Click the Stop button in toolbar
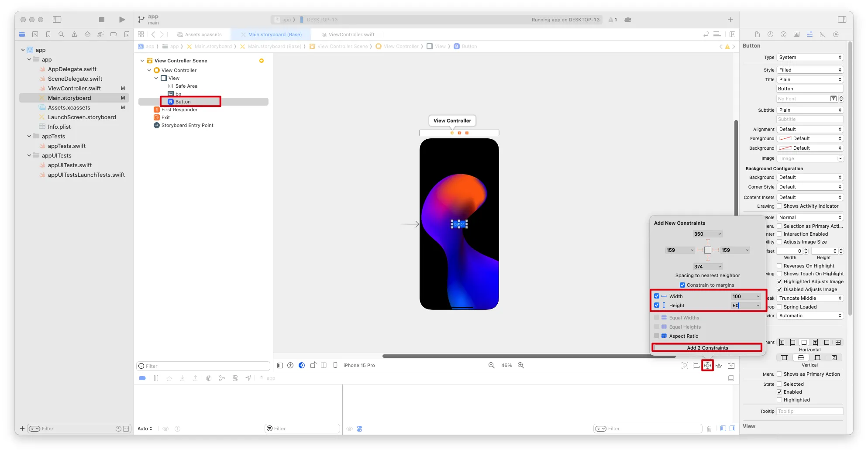Viewport: 868px width, 453px height. [102, 20]
